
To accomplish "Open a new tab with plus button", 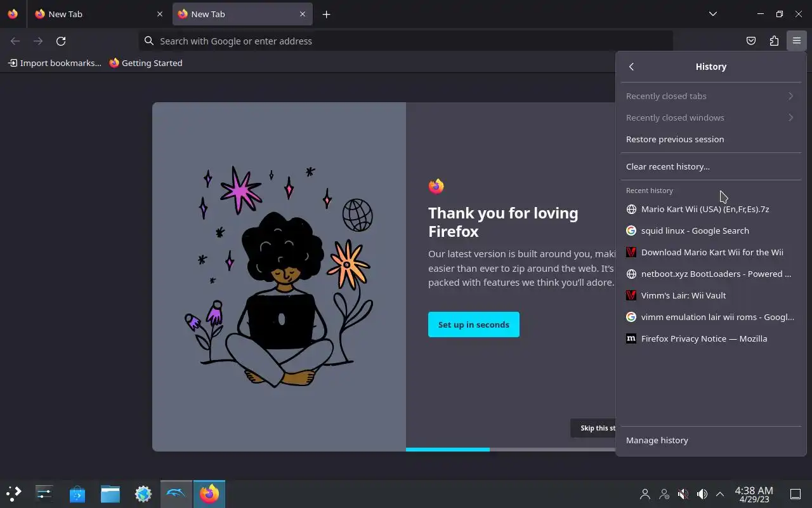I will point(326,14).
